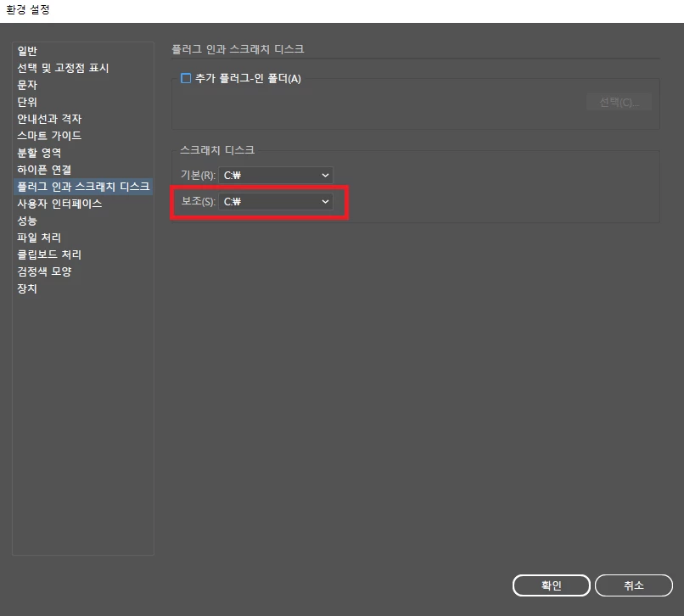Select 선택 및 고정점 표시 category
684x616 pixels.
pos(63,68)
